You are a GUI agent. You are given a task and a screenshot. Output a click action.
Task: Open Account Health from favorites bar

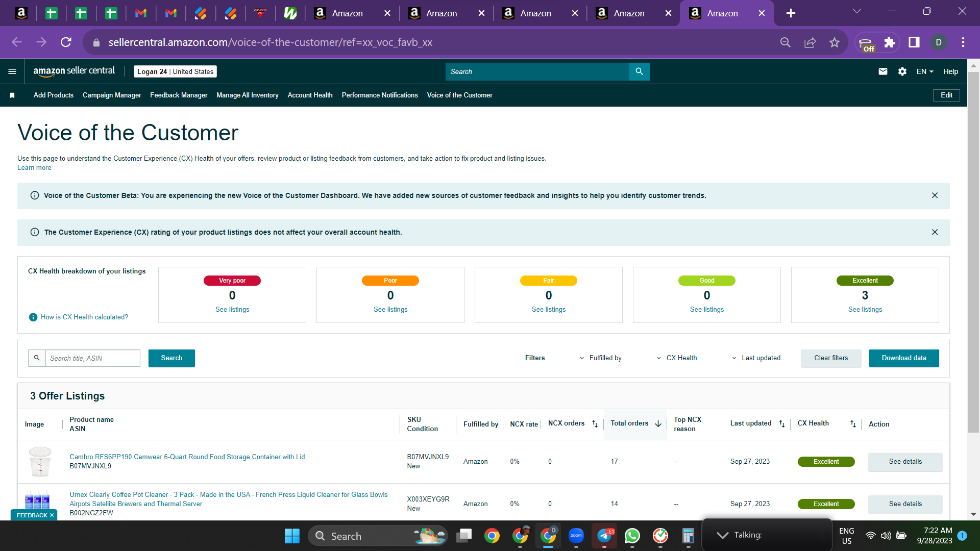[310, 95]
